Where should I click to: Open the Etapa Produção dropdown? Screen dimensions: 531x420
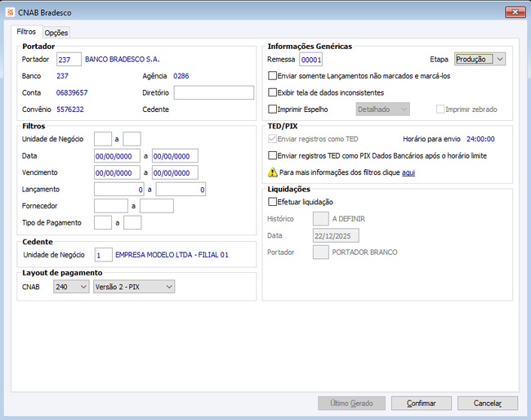(x=480, y=60)
